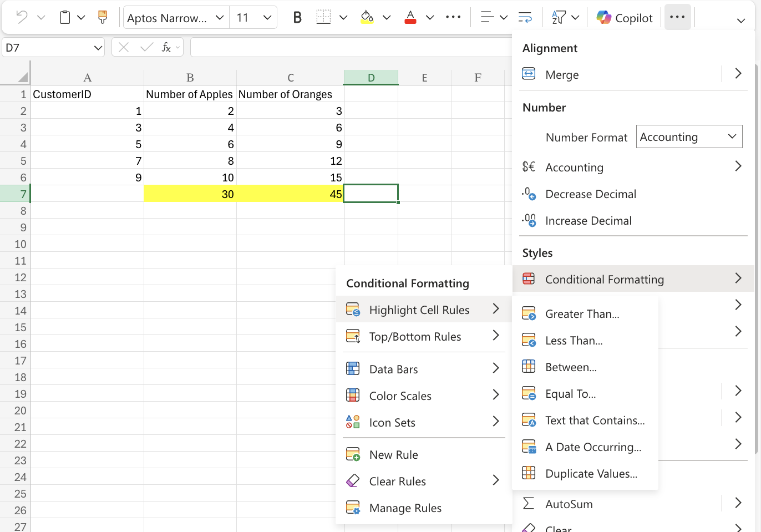Open the Number Format dropdown
The height and width of the screenshot is (532, 761).
click(689, 136)
